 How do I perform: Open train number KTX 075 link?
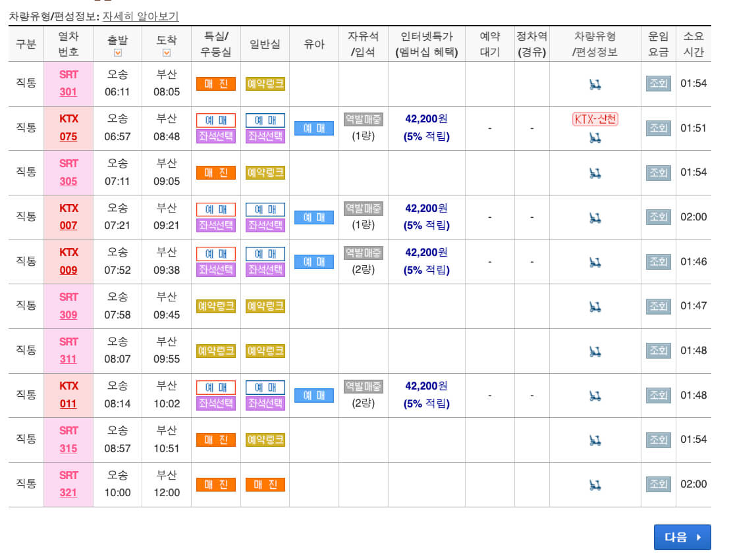(68, 137)
